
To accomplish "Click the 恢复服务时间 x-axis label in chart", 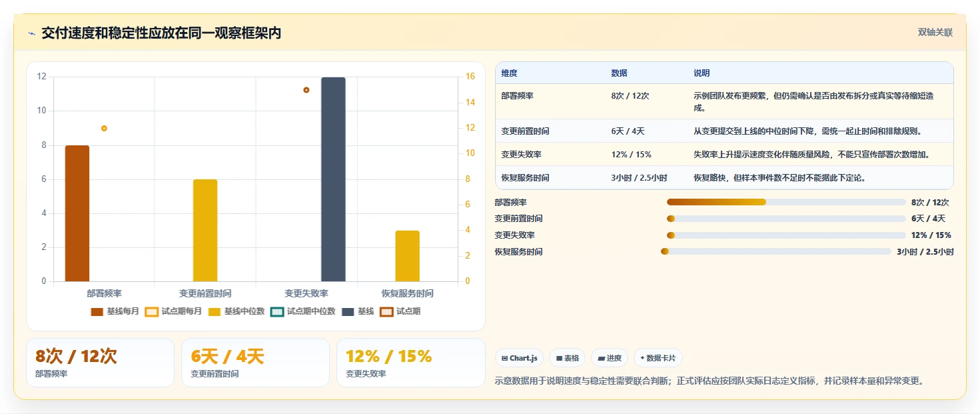I will pyautogui.click(x=408, y=293).
